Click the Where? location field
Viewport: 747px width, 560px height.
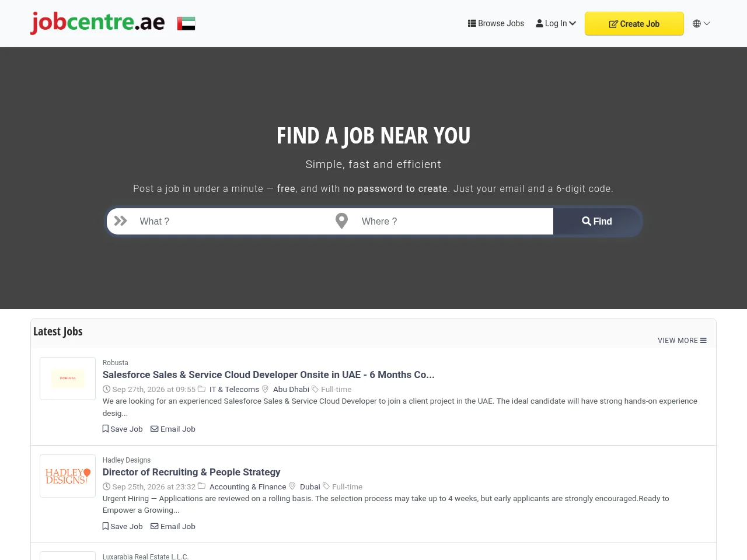(454, 221)
